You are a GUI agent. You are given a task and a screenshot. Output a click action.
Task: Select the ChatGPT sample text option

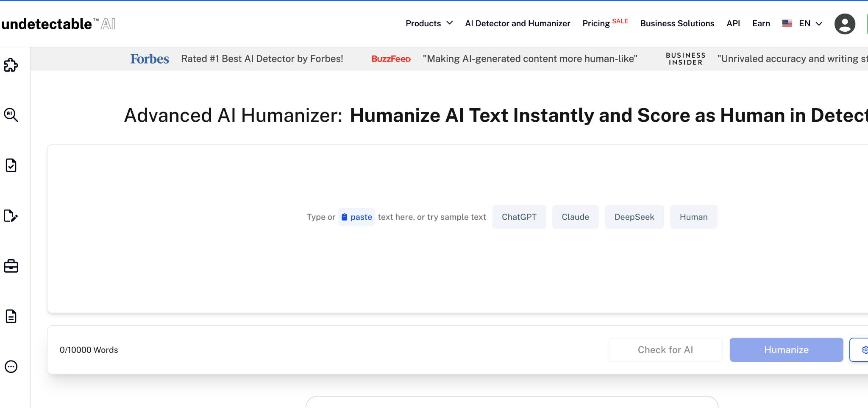point(519,217)
